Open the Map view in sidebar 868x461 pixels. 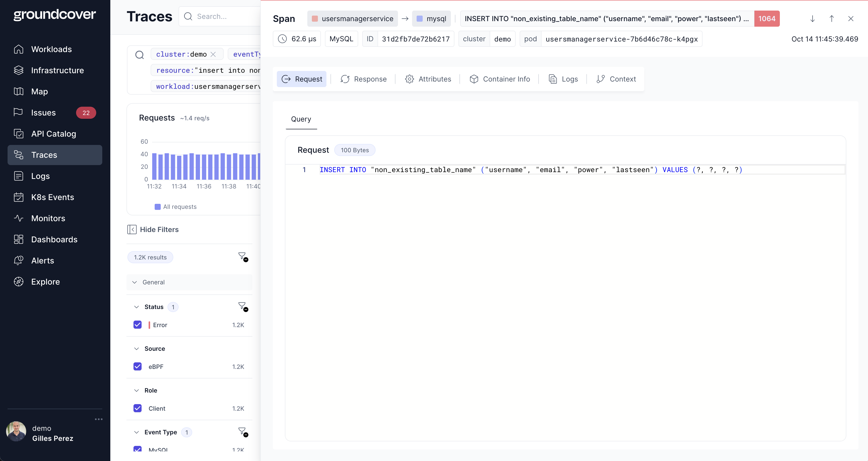(x=39, y=92)
